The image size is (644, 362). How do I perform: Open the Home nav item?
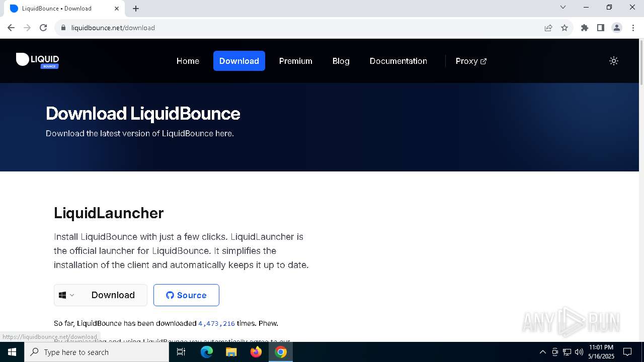188,61
